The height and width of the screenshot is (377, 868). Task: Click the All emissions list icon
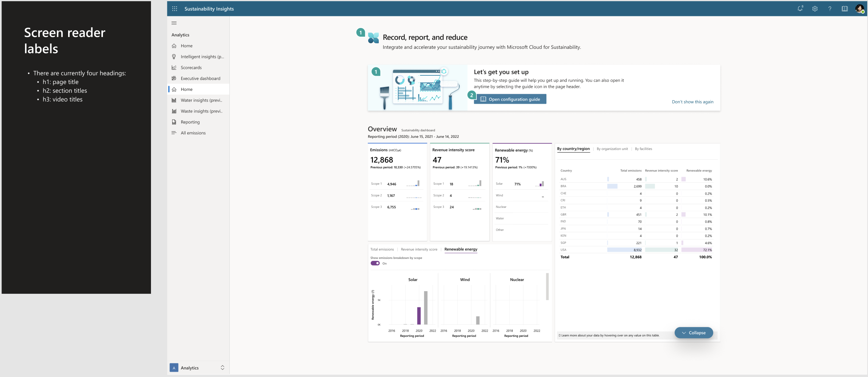click(174, 133)
